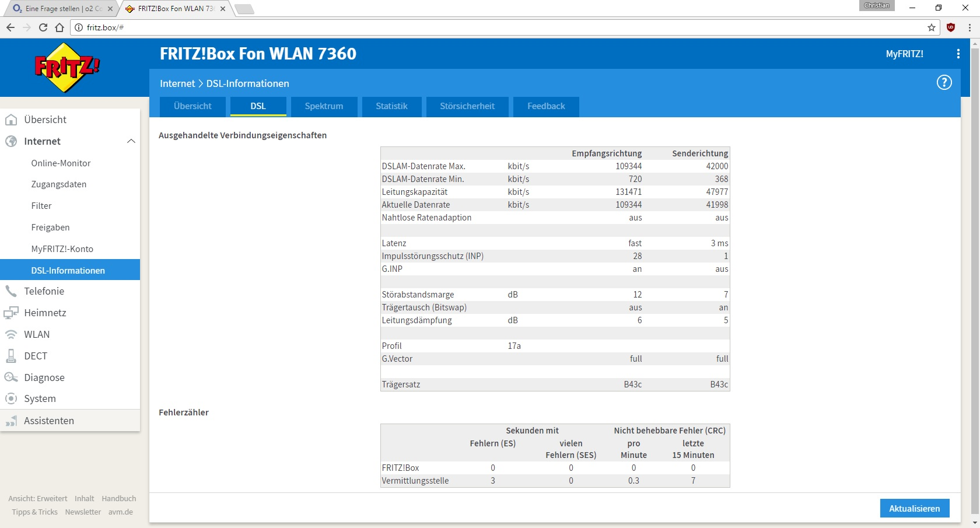Viewport: 980px width, 528px height.
Task: Open the Chrome three-dot menu
Action: [x=970, y=27]
